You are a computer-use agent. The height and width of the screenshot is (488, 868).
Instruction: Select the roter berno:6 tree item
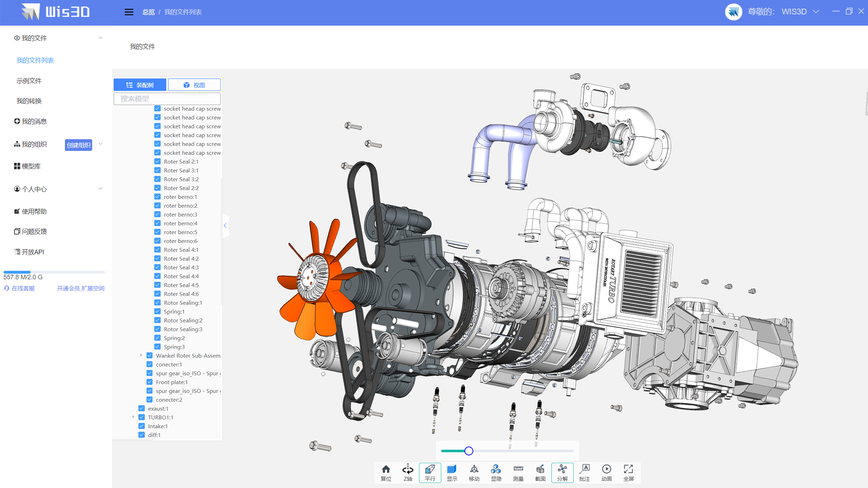180,241
